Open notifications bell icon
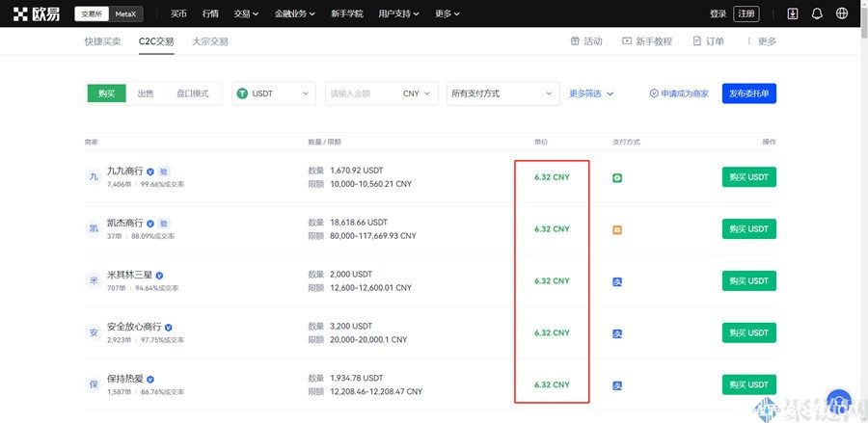The width and height of the screenshot is (868, 423). coord(817,13)
